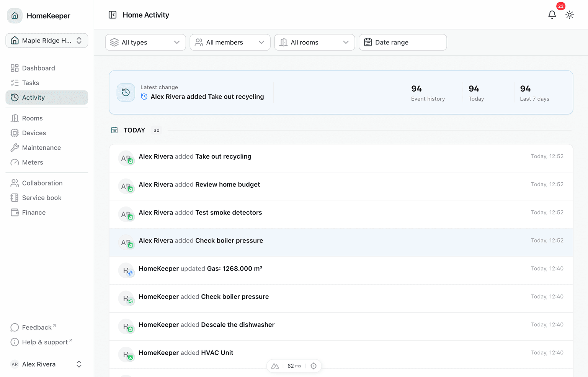Image resolution: width=588 pixels, height=377 pixels.
Task: Open Help & support link
Action: click(47, 342)
